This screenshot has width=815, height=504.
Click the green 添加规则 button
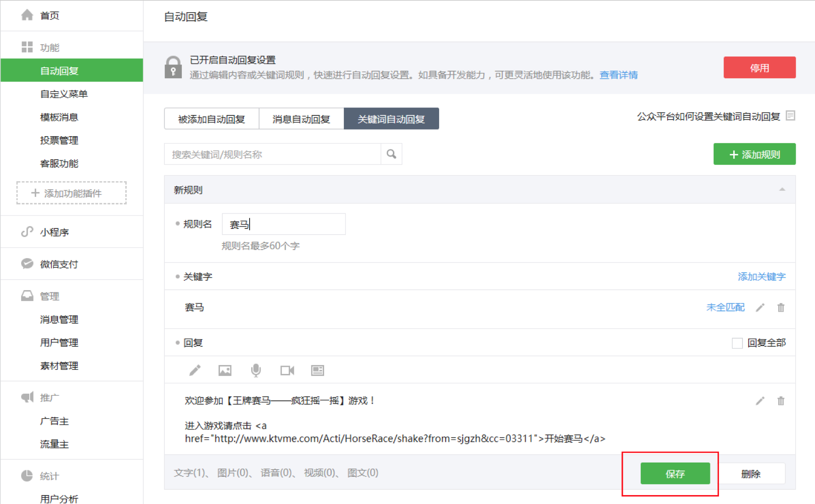click(754, 154)
